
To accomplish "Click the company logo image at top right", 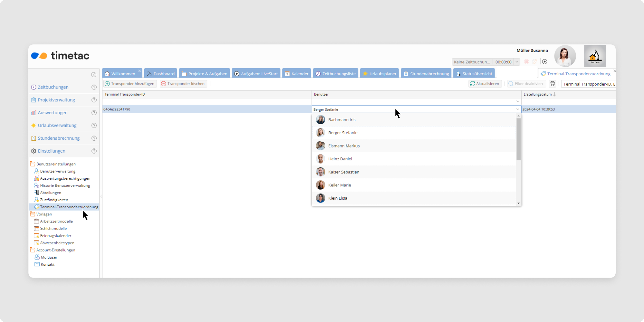I will (x=595, y=56).
